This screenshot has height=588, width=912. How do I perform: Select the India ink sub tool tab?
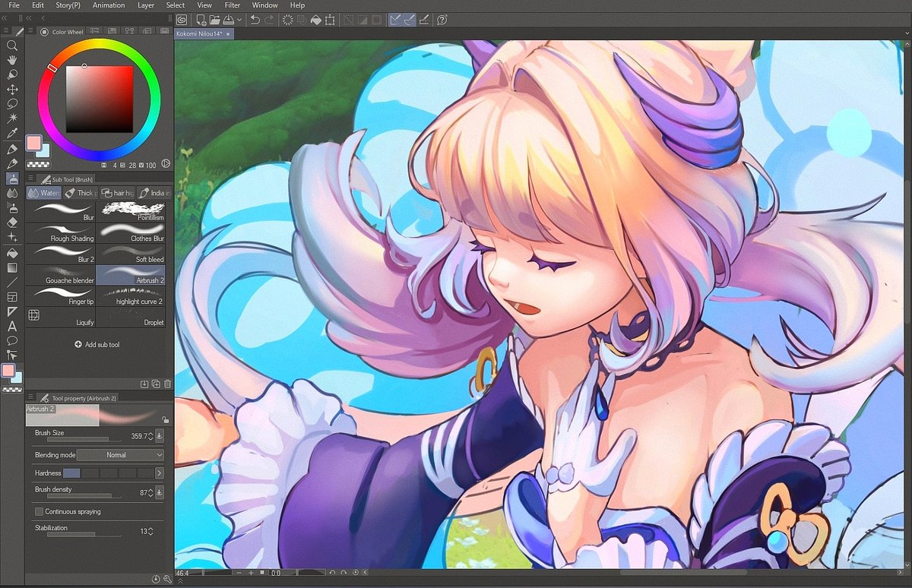point(154,193)
